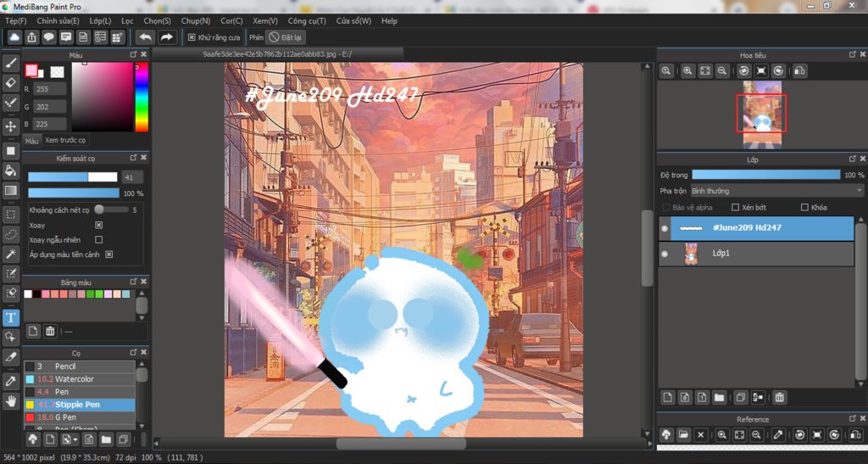Open the Lớp(L) menu
Viewport: 868px width, 464px height.
click(x=100, y=21)
